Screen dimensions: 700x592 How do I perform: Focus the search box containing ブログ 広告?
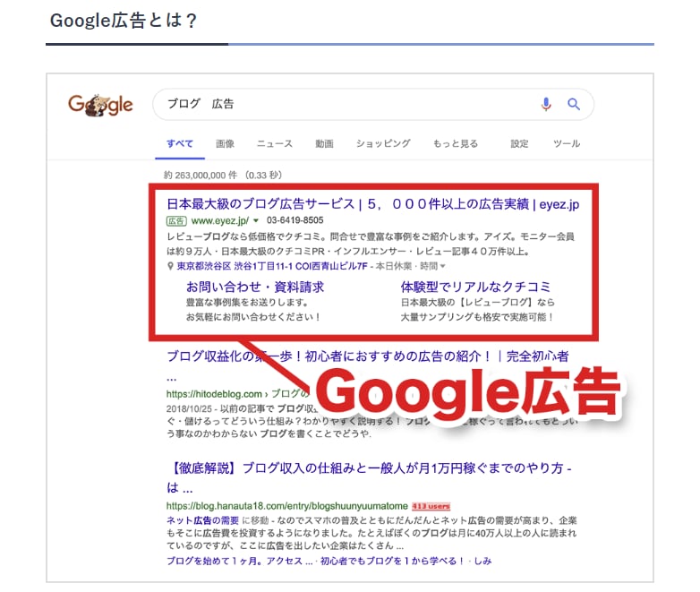click(372, 104)
